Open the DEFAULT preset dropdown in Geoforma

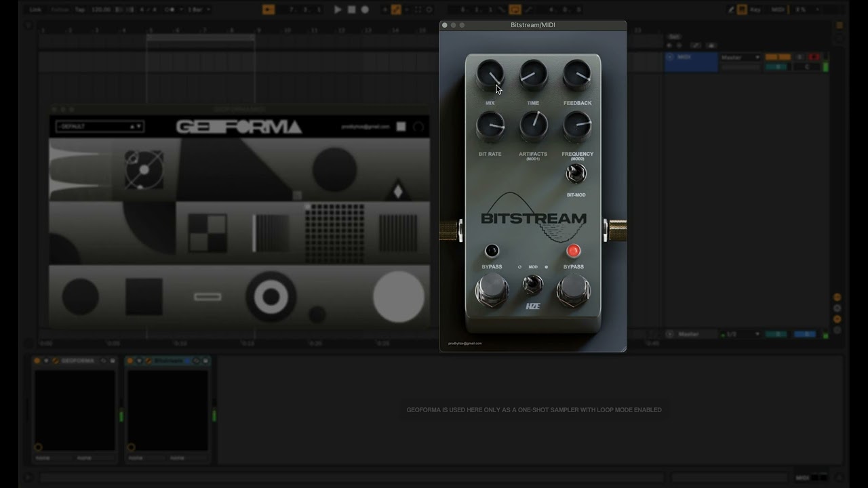pyautogui.click(x=100, y=126)
